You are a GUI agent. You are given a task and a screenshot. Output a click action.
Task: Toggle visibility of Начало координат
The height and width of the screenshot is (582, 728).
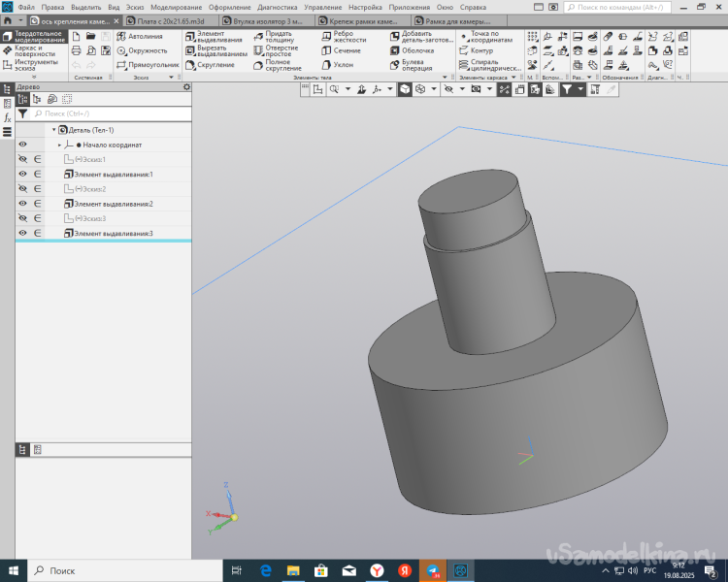point(23,145)
